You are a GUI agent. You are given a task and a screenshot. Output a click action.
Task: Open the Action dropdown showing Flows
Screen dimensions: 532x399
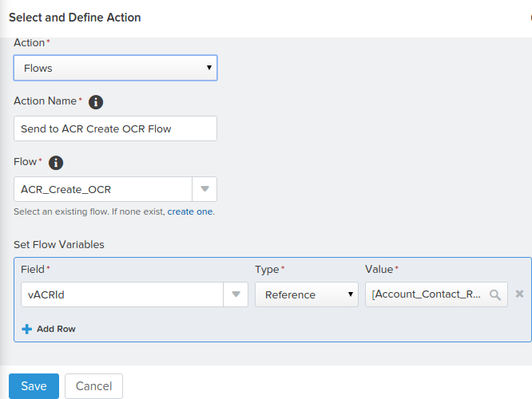point(115,68)
